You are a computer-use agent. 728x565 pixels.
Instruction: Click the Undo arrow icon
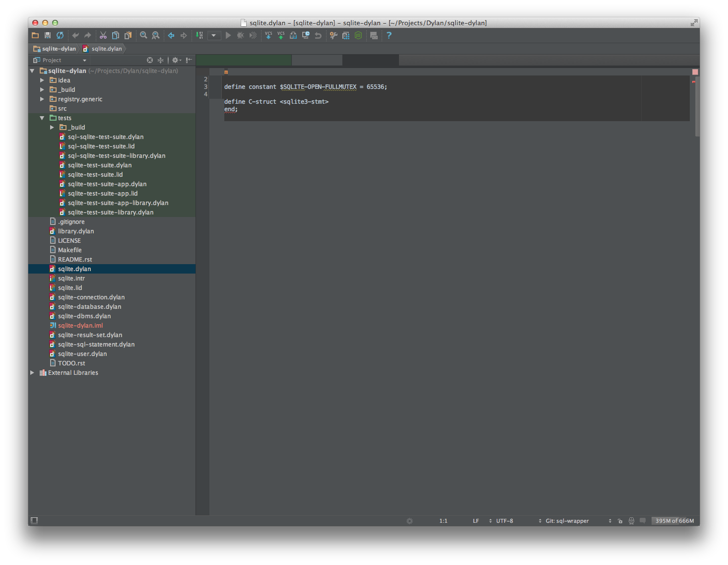pos(75,35)
